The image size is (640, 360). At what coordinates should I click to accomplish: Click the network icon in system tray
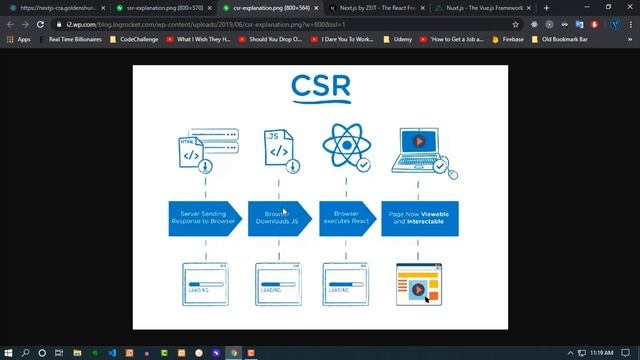[582, 353]
